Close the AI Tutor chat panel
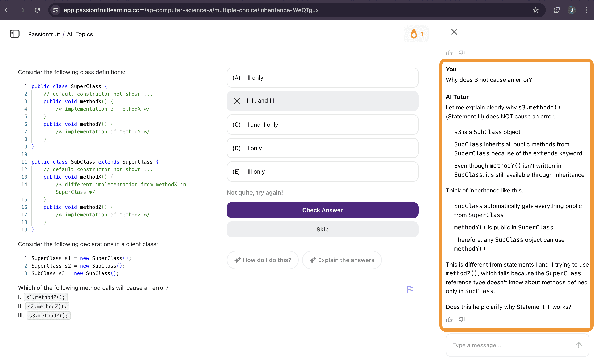594x364 pixels. click(x=454, y=32)
